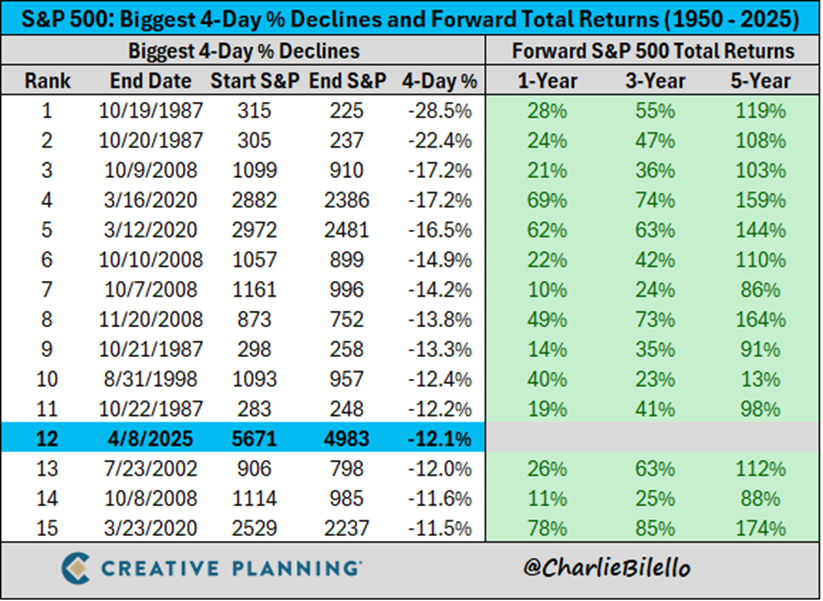The height and width of the screenshot is (601, 823).
Task: Click the 4-Day % column header
Action: [439, 81]
